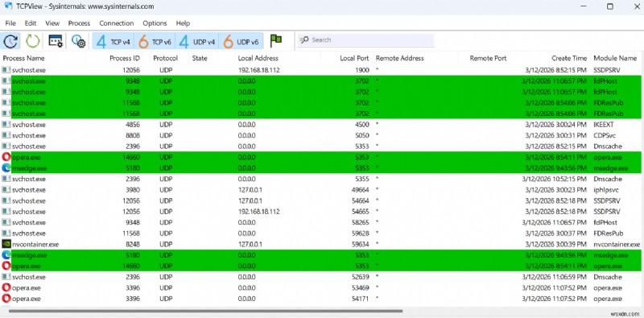Image resolution: width=644 pixels, height=318 pixels.
Task: Click the svchost icon on port 58265 row
Action: (x=6, y=222)
